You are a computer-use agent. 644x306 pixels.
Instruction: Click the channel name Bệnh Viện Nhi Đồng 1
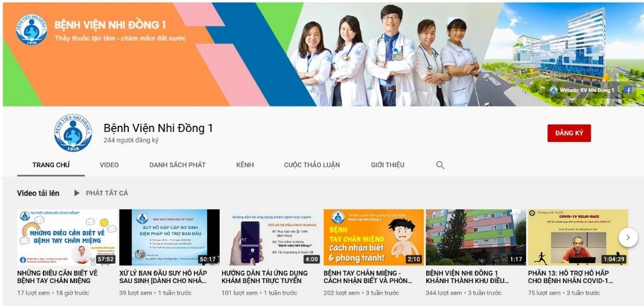point(158,128)
